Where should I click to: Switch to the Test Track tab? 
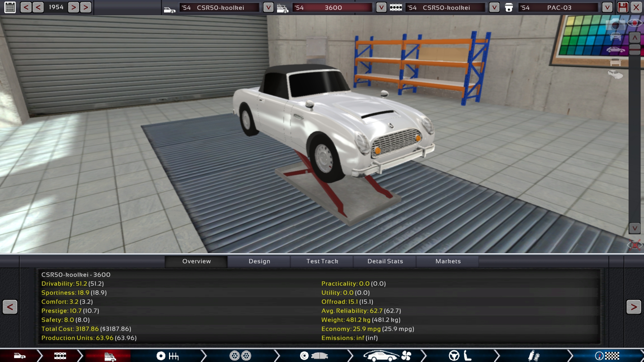click(x=322, y=261)
